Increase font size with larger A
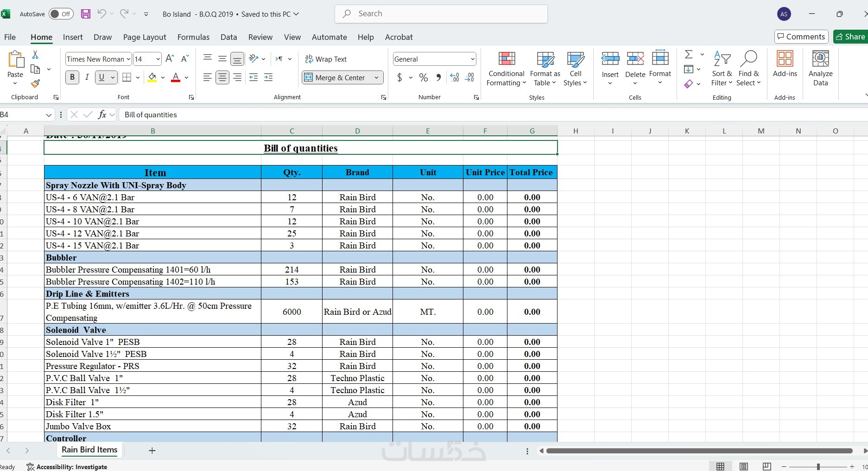Image resolution: width=868 pixels, height=471 pixels. pyautogui.click(x=170, y=59)
